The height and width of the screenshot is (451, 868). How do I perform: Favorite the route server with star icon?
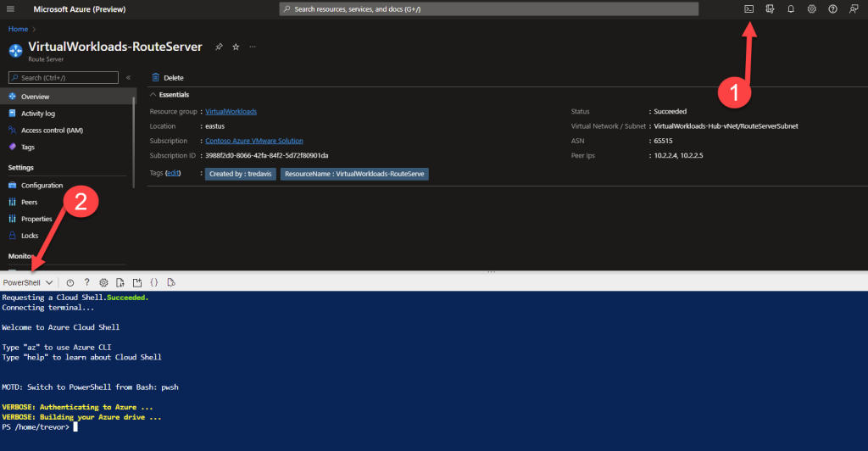236,47
